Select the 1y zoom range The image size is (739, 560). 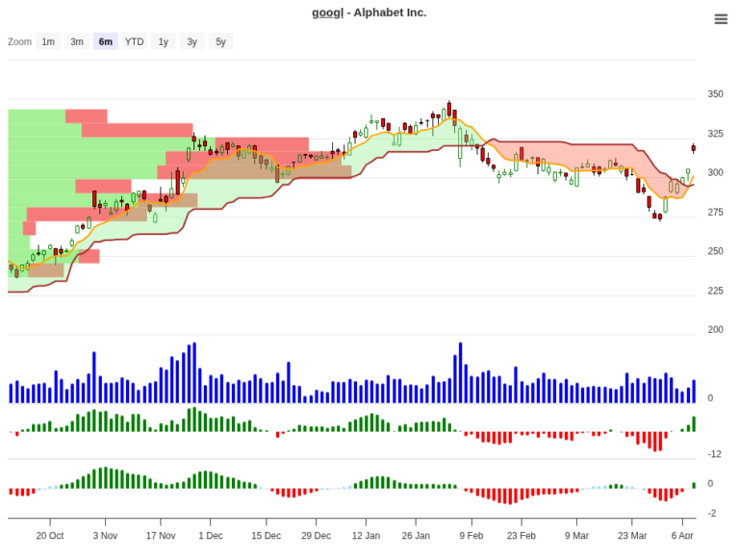tap(163, 41)
